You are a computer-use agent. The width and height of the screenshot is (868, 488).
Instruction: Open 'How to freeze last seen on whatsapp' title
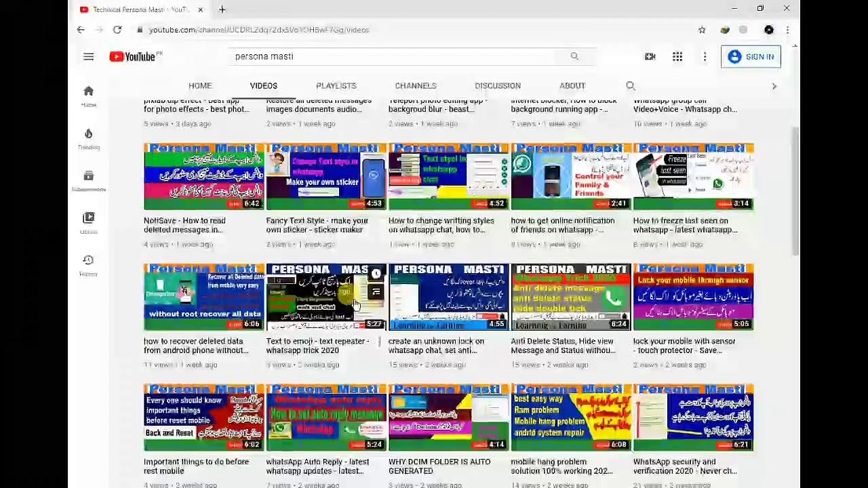pos(686,225)
